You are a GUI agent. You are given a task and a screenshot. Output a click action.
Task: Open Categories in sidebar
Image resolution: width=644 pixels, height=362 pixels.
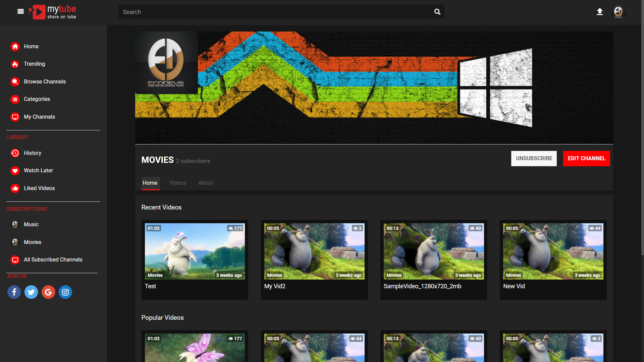[x=37, y=99]
